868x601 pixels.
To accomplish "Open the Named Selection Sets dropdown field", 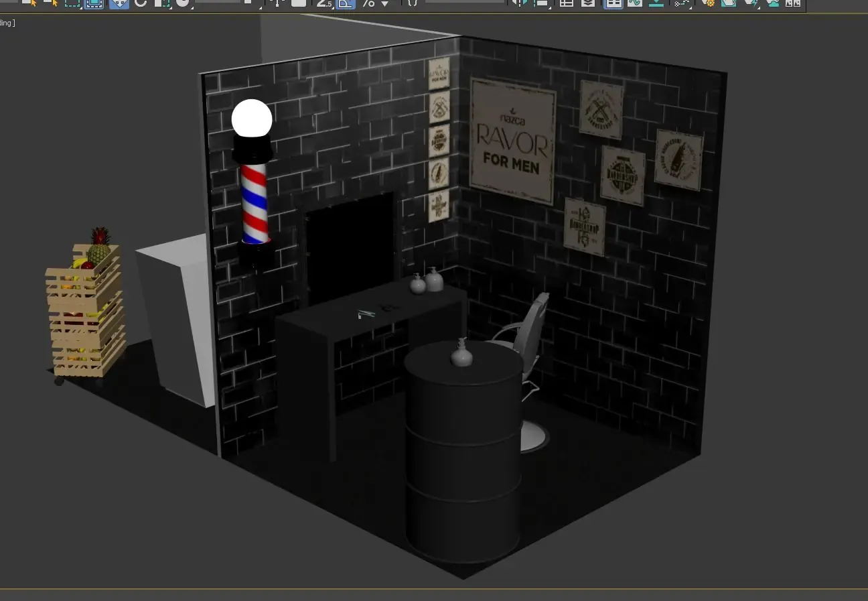I will tap(465, 2).
